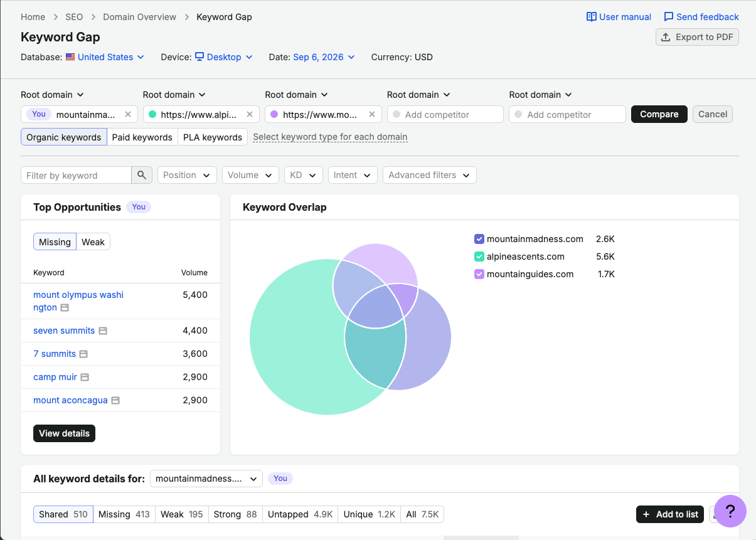Open the Weak 195 tab
Image resolution: width=756 pixels, height=540 pixels.
[x=182, y=514]
